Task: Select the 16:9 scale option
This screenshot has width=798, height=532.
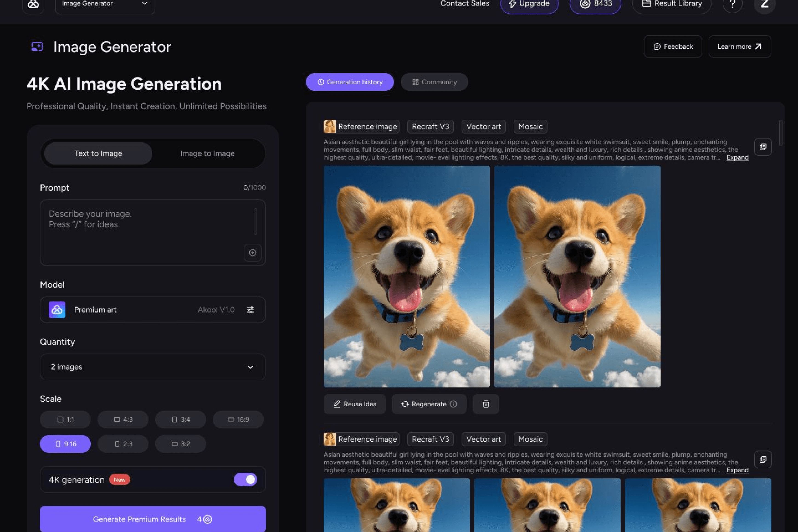Action: pos(238,420)
